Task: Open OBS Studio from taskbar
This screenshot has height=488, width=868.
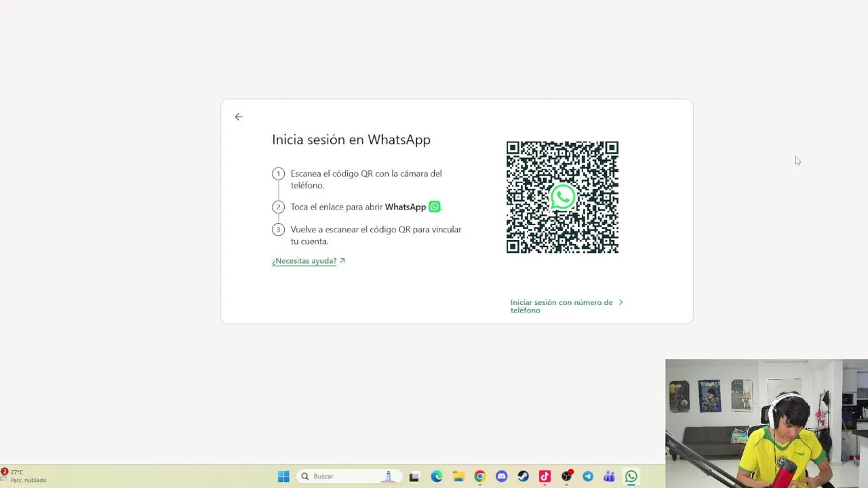Action: click(566, 476)
